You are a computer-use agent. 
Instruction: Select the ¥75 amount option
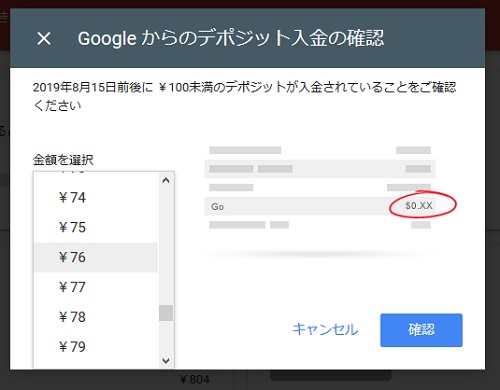pos(96,227)
